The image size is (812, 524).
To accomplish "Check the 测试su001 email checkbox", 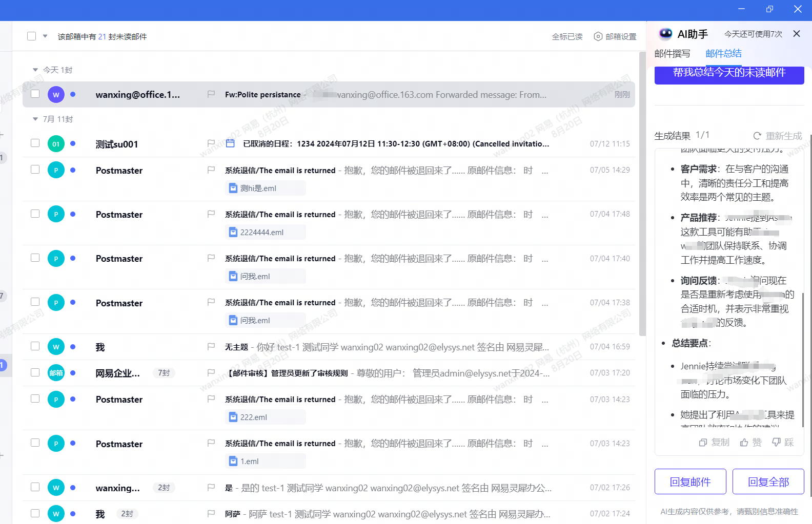I will (x=35, y=143).
